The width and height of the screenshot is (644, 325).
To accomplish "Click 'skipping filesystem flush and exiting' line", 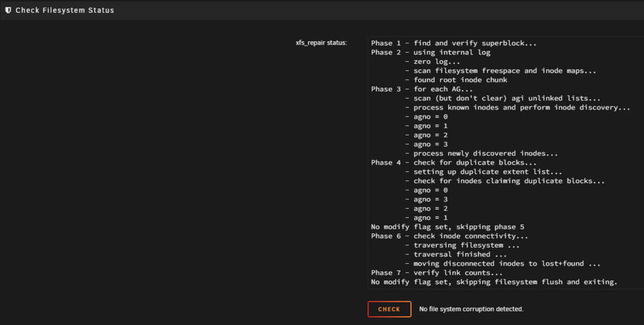I will coord(494,282).
